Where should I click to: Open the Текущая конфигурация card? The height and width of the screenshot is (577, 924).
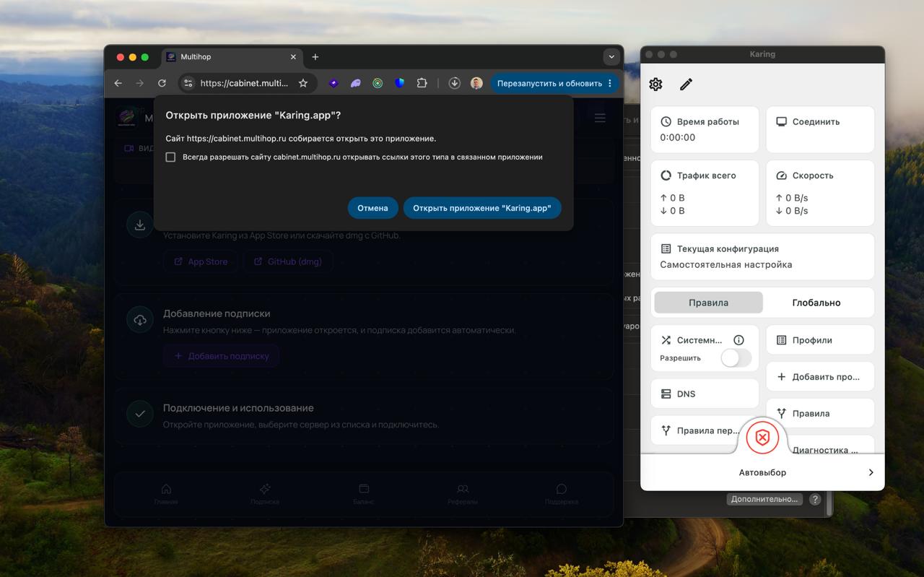[x=762, y=256]
